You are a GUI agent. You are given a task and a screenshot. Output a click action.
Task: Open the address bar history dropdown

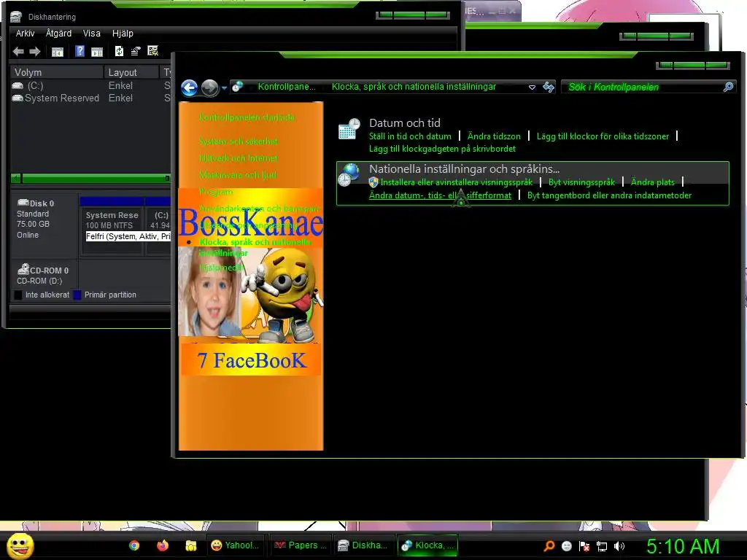pos(532,87)
